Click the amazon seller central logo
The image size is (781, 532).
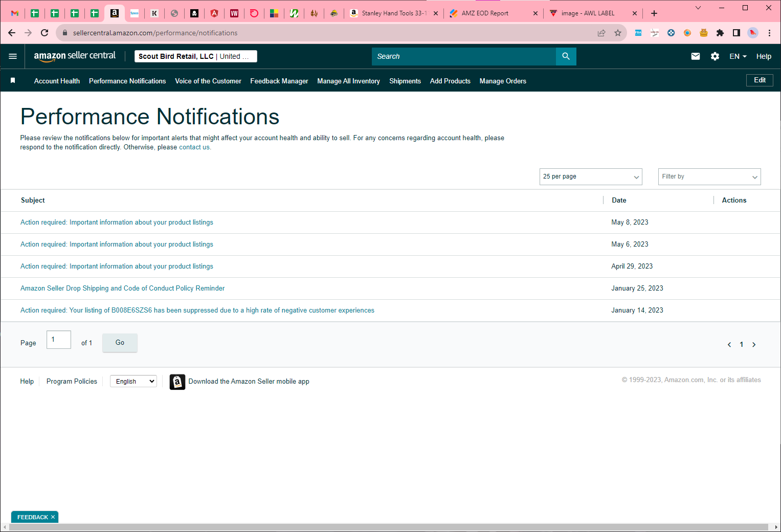75,56
